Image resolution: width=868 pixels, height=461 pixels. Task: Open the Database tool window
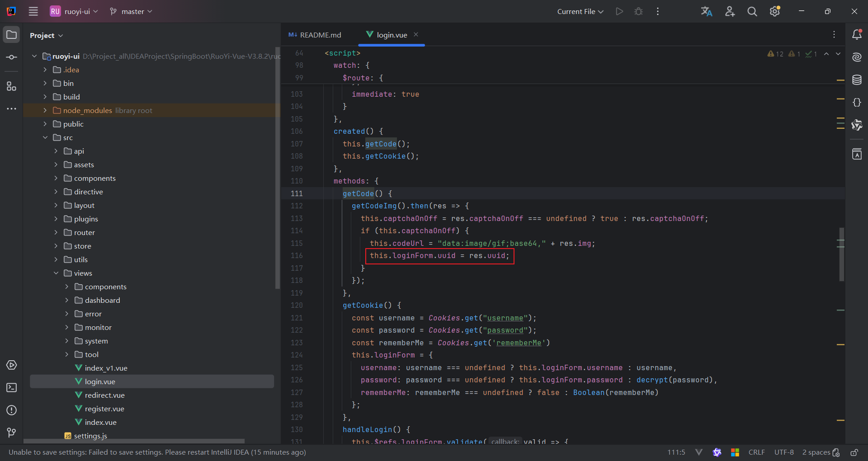point(857,80)
